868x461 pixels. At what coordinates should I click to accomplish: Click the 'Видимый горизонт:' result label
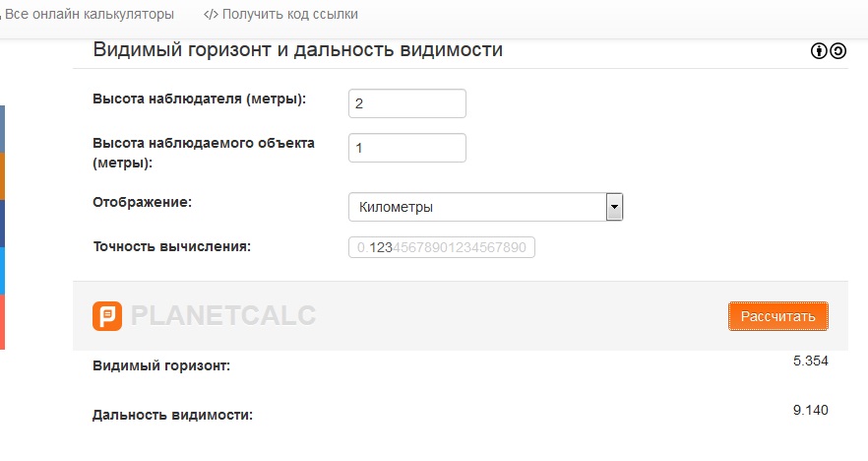[x=161, y=365]
